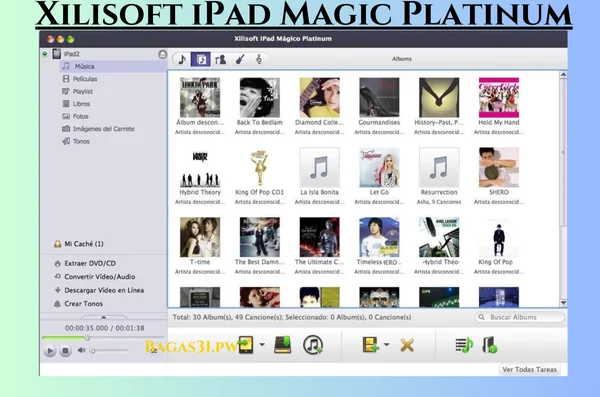Click the playback progress slider

103,338
